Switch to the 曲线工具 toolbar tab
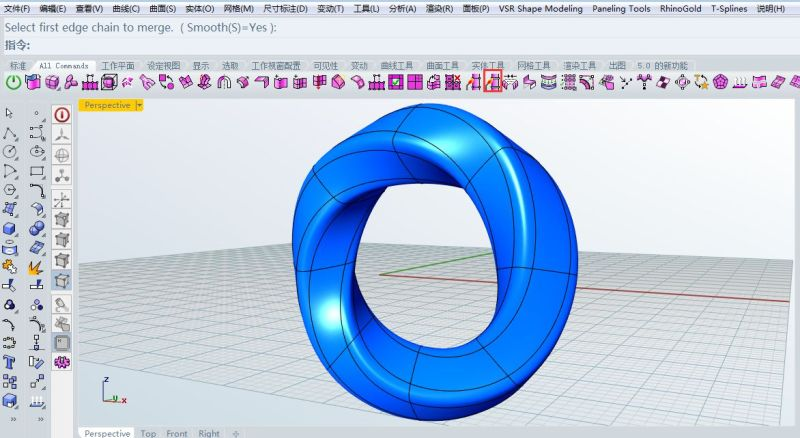 [398, 66]
